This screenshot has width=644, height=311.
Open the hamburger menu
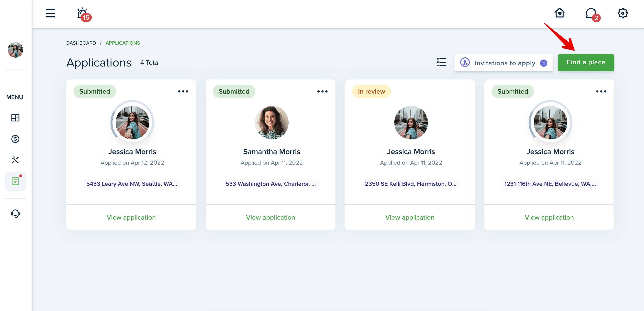point(50,13)
